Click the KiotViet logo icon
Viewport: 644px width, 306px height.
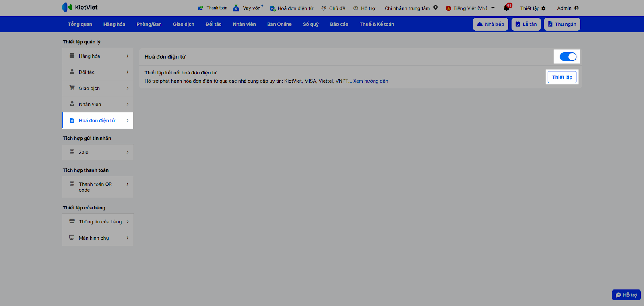tap(67, 7)
